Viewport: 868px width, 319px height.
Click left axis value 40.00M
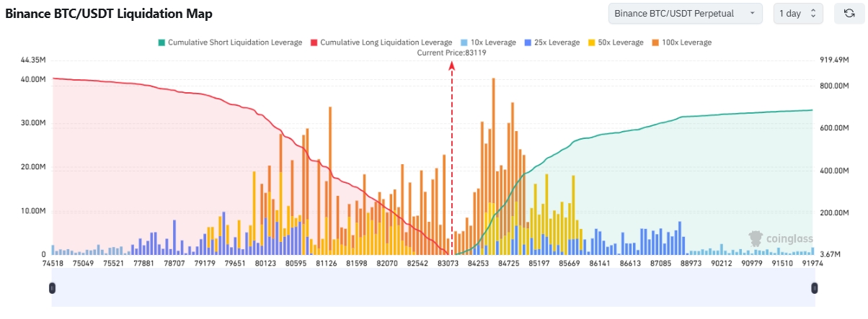[x=34, y=79]
